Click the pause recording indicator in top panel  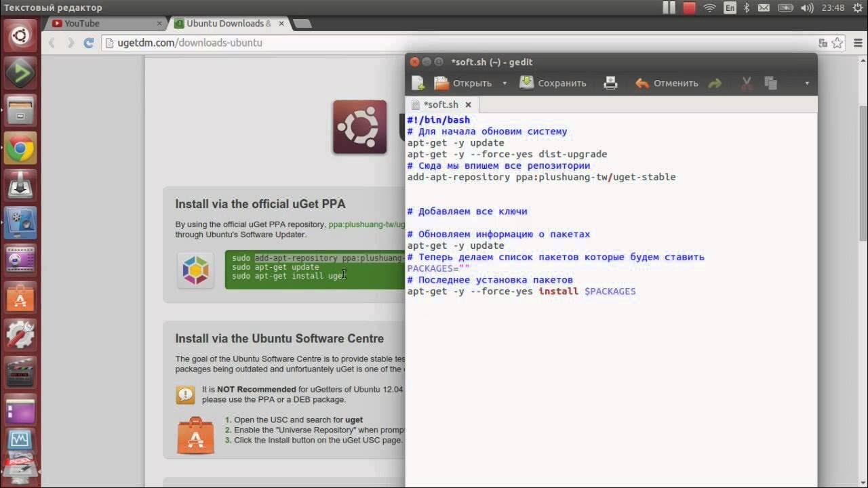[x=669, y=8]
